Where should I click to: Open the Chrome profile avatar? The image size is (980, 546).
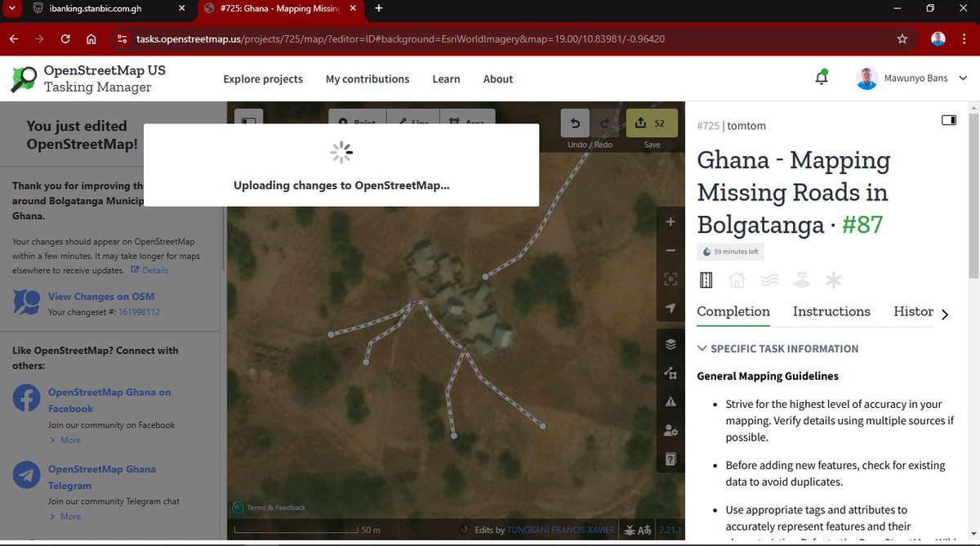[938, 38]
